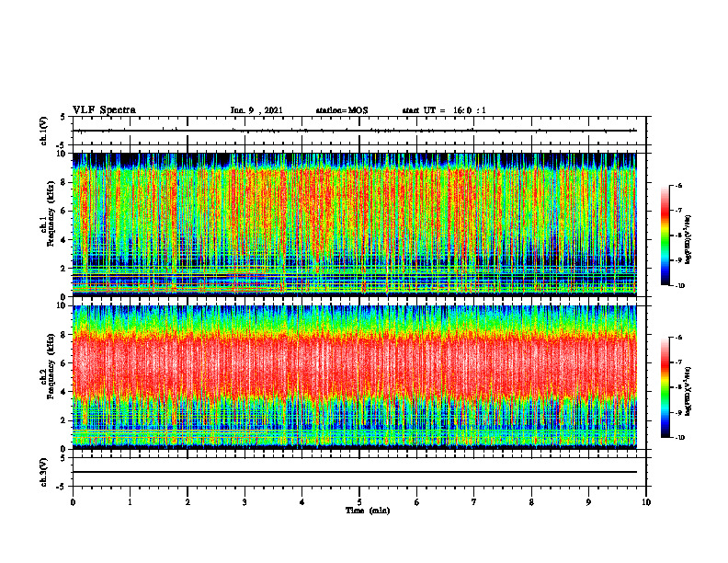Viewport: 728px width, 563px height.
Task: Select the ch.2 "Frequency (kHz)" axis label
Action: pos(51,365)
